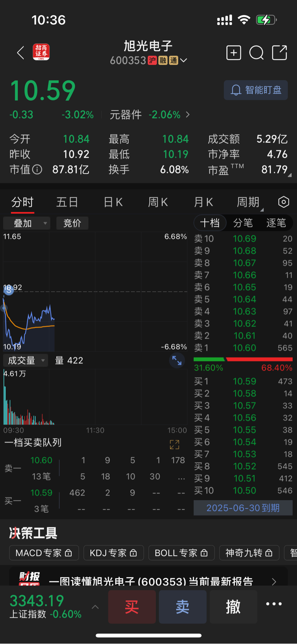Expand index bar up chevron
Image resolution: width=297 pixels, height=644 pixels.
[95, 607]
